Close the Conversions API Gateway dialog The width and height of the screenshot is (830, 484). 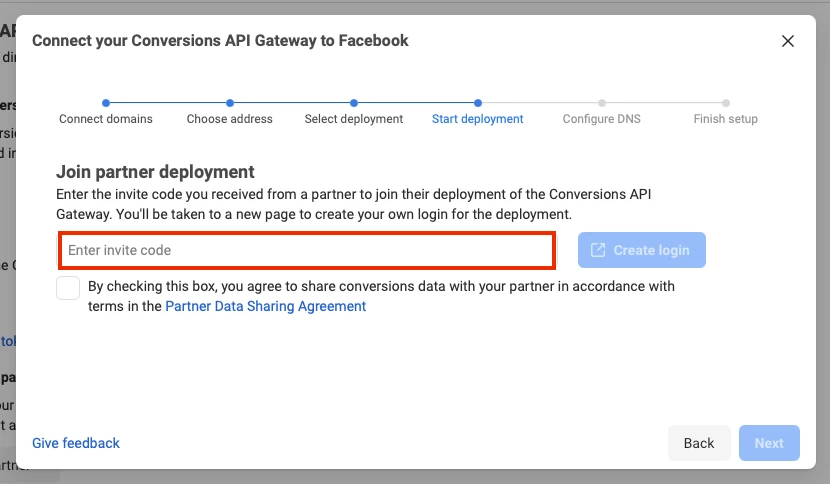(x=788, y=41)
